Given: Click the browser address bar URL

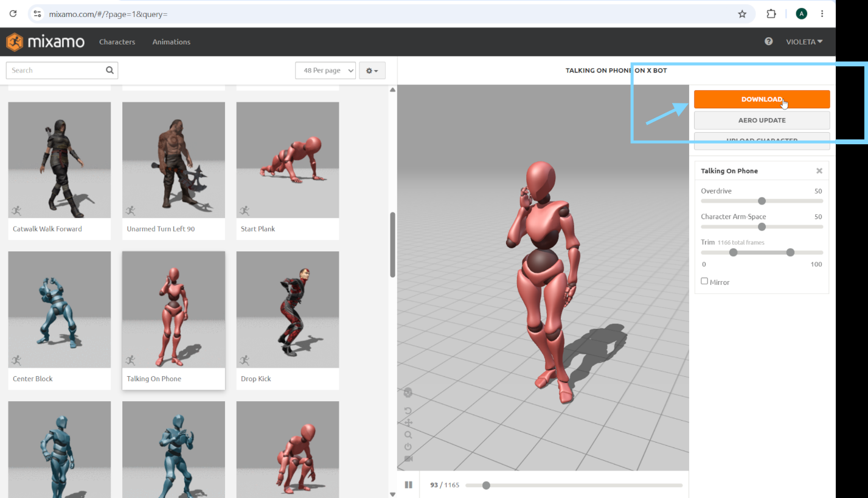Looking at the screenshot, I should [108, 13].
